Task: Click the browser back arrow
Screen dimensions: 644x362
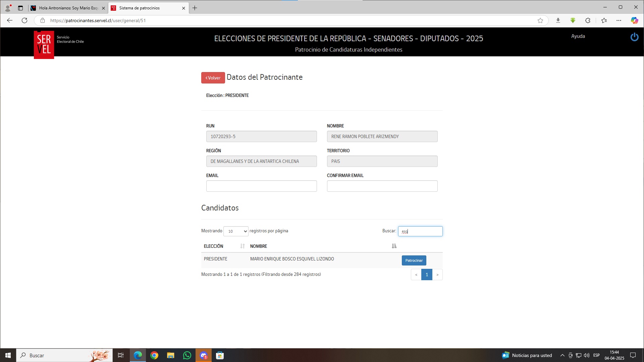Action: [9, 20]
